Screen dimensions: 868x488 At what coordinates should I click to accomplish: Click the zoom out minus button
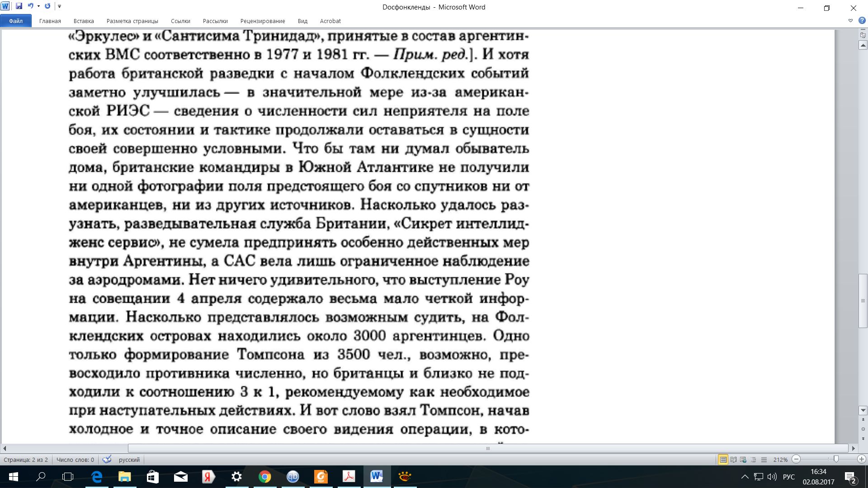(x=797, y=459)
